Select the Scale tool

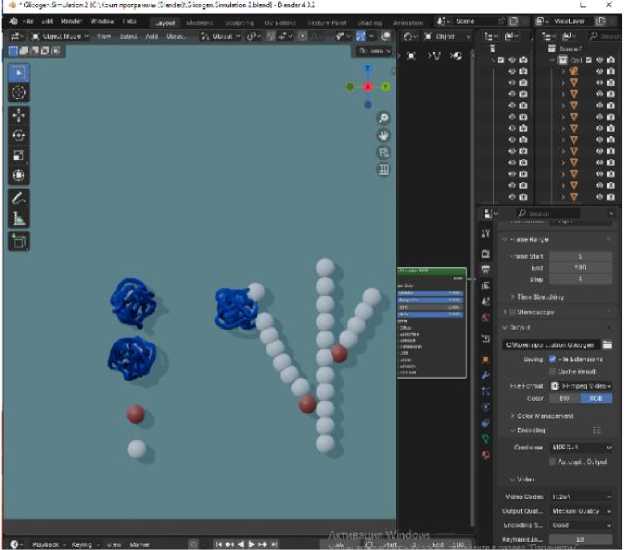[x=19, y=155]
